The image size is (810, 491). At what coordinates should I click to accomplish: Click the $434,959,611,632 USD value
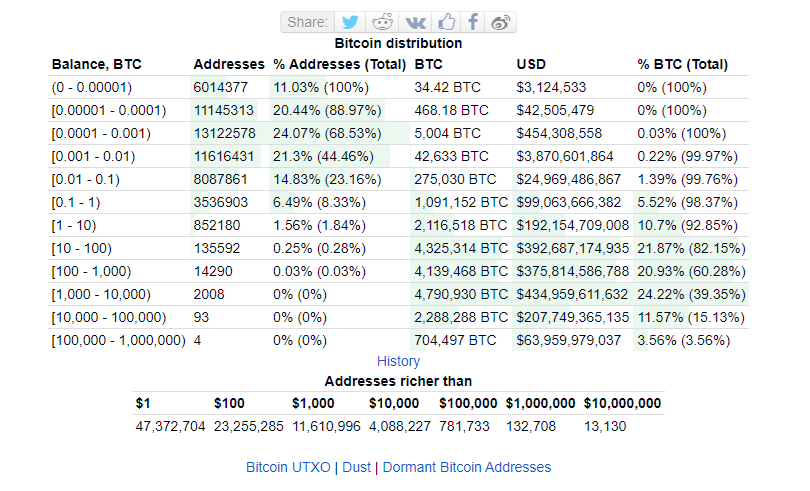(572, 295)
